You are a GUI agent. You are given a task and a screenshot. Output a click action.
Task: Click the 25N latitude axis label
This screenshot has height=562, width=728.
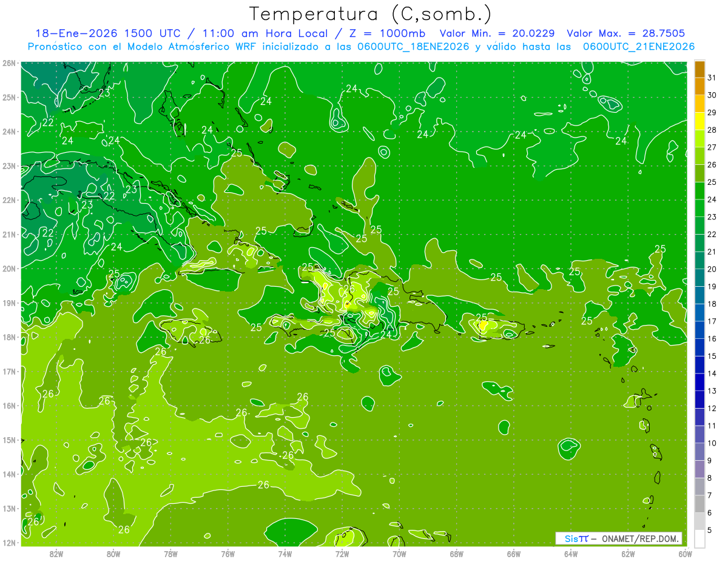pos(9,97)
